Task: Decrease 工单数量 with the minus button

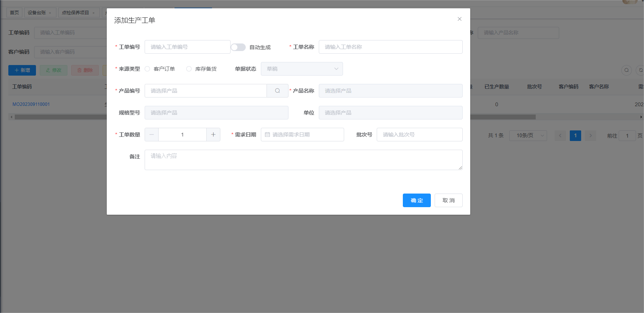Action: point(151,135)
